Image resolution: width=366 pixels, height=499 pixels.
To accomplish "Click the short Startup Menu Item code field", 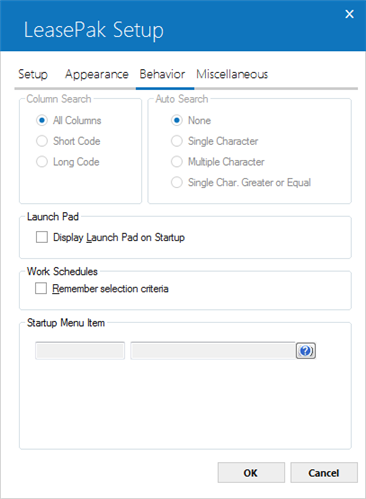I will [x=80, y=351].
